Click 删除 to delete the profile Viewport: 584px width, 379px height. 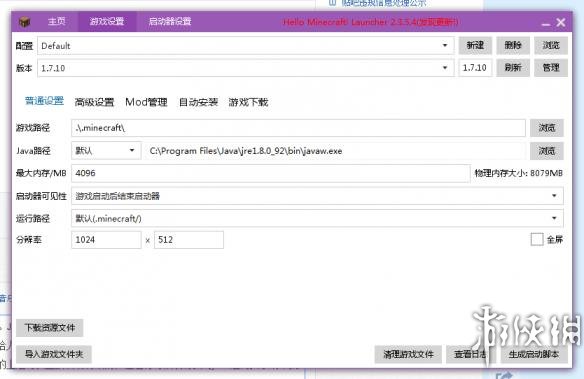click(x=513, y=45)
